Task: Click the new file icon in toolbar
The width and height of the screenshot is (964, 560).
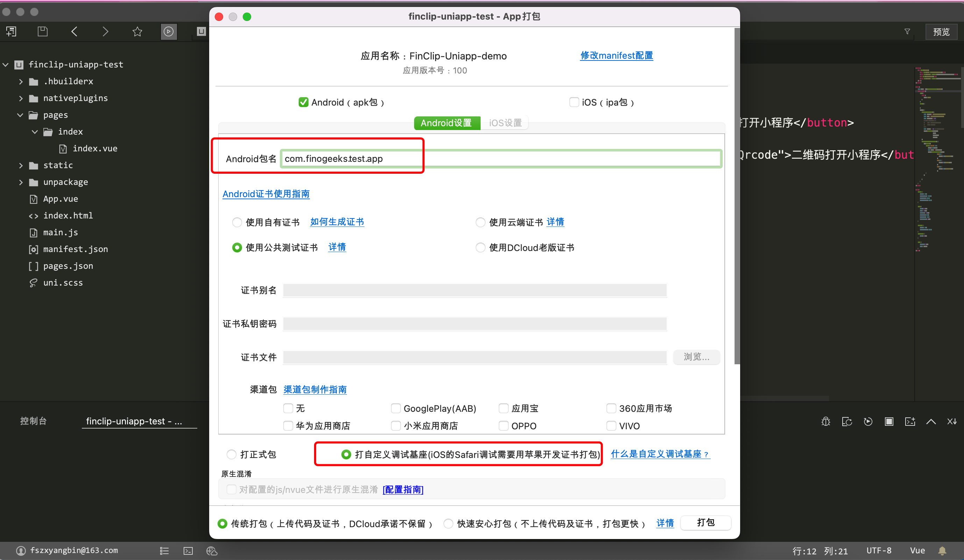Action: click(x=11, y=31)
